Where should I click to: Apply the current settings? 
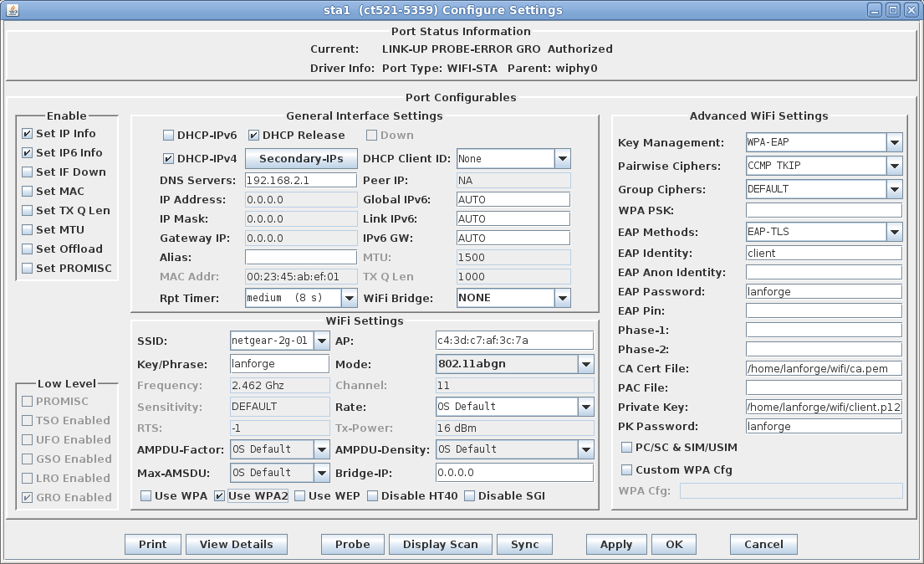click(616, 544)
